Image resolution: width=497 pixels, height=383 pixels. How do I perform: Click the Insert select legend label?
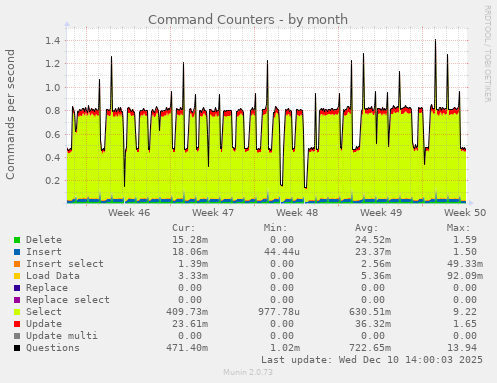pos(65,264)
